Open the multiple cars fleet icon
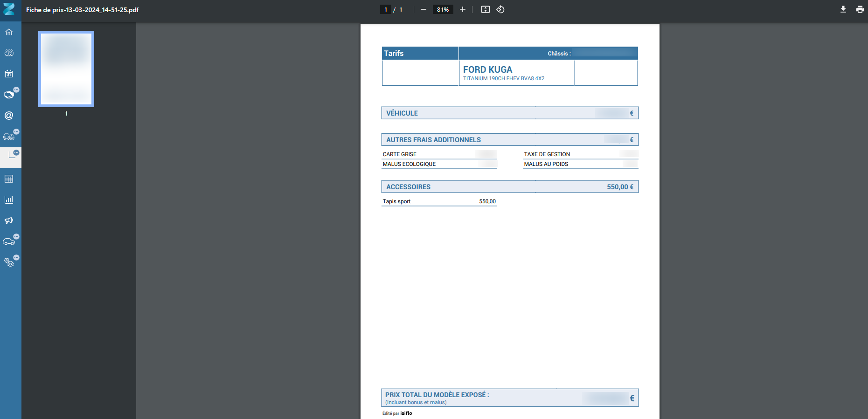The image size is (868, 419). 9,137
